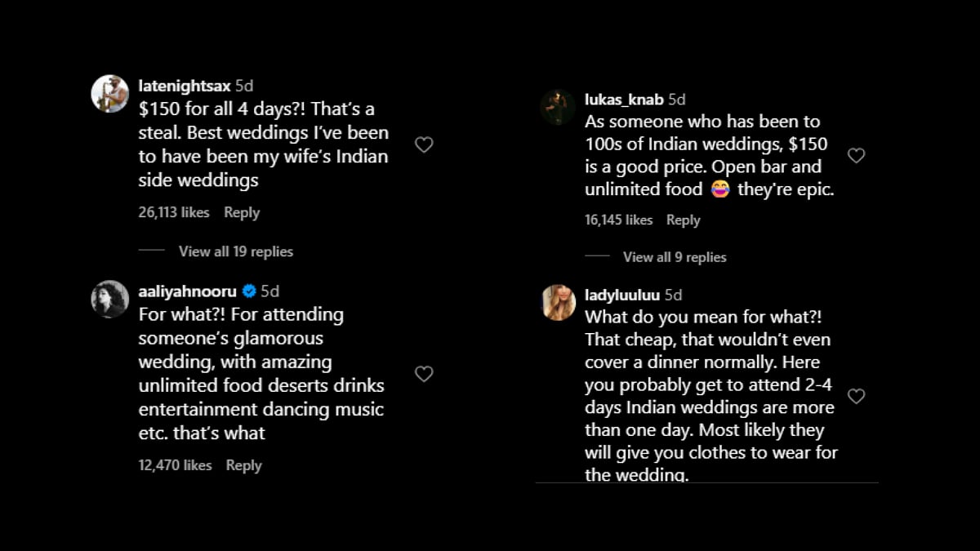
Task: Like latenightsax's comment with heart icon
Action: pos(424,144)
